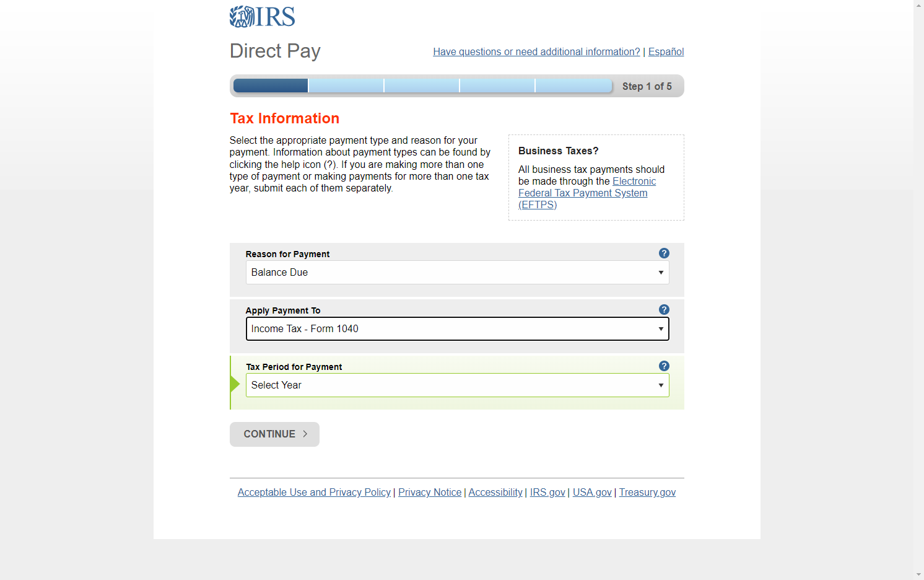
Task: Expand the Select Year dropdown
Action: (x=457, y=385)
